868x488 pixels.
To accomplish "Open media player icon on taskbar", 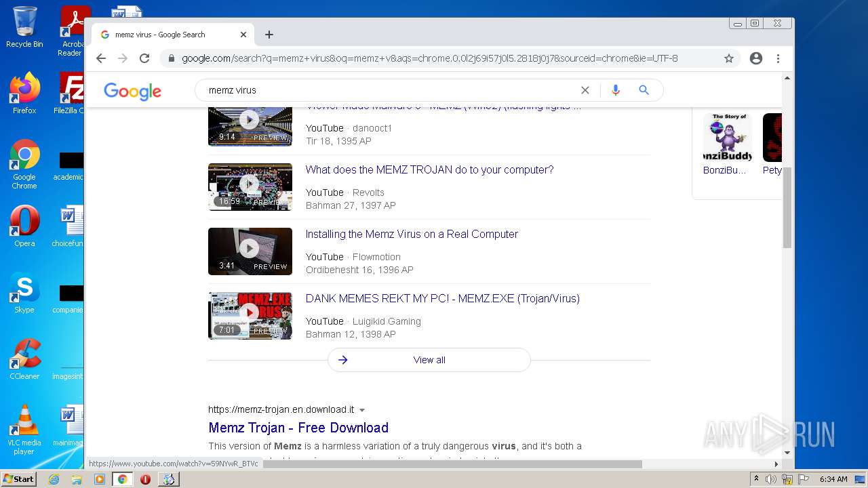I will (100, 479).
